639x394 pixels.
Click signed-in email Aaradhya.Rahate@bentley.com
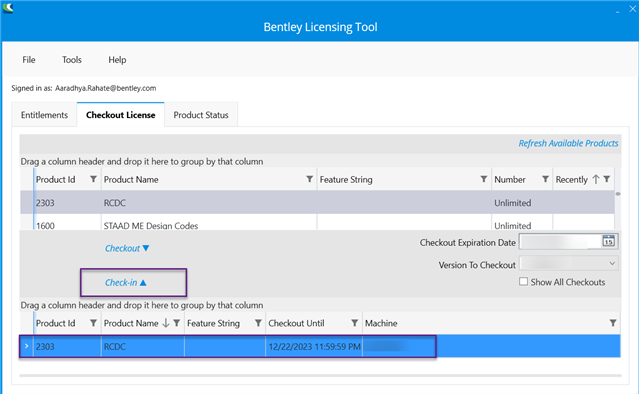[106, 88]
